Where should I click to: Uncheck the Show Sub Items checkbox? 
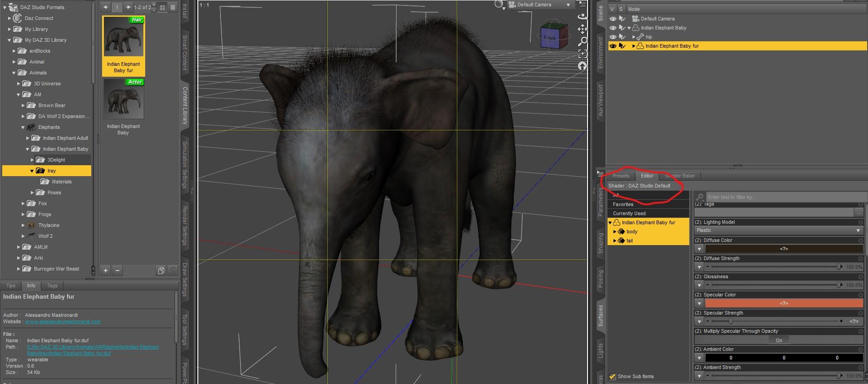point(613,376)
